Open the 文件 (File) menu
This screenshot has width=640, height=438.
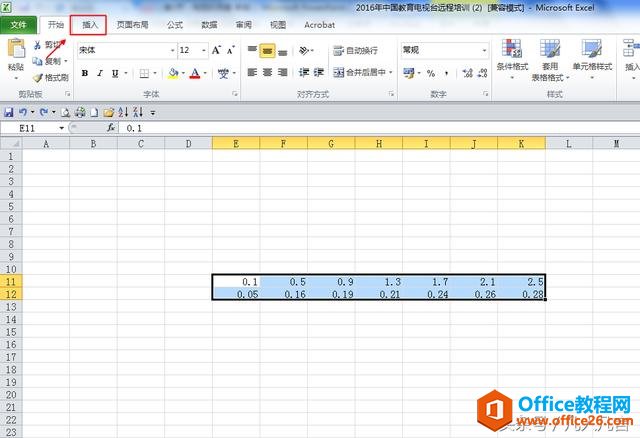point(19,23)
